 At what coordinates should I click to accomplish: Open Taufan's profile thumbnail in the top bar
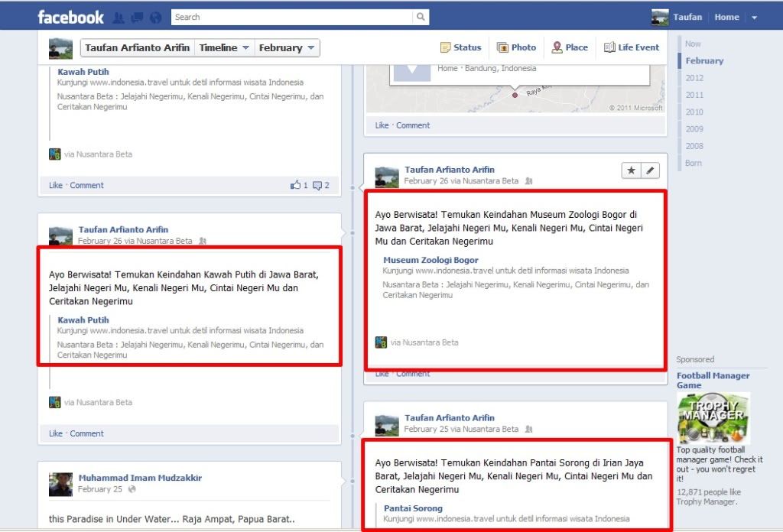[x=660, y=18]
